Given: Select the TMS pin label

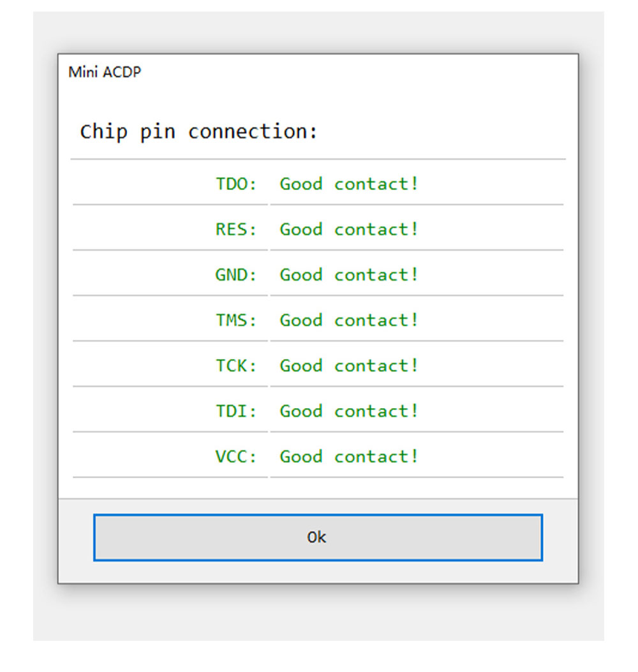Looking at the screenshot, I should pyautogui.click(x=235, y=320).
